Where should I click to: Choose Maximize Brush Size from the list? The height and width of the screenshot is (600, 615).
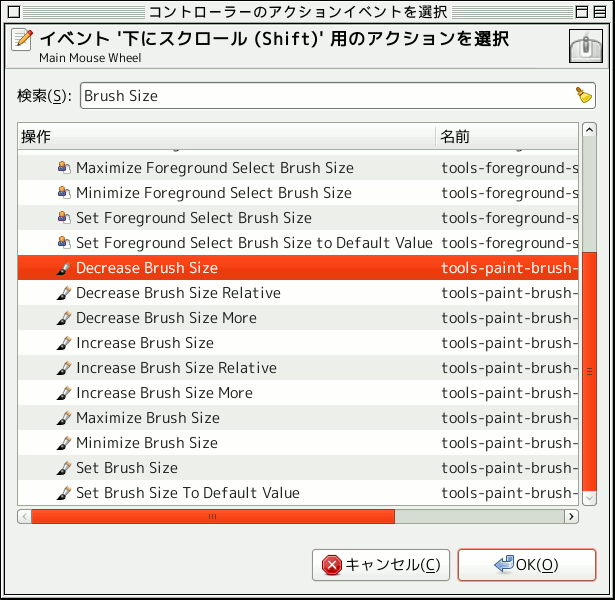tap(148, 418)
